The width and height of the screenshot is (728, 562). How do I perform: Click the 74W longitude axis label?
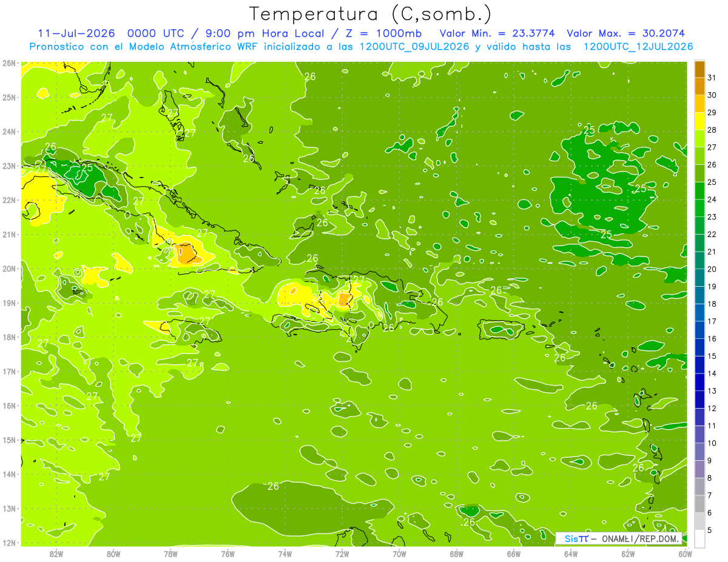point(285,554)
